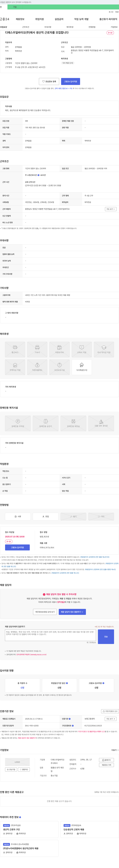Expand 채용 담당자 정보 열람하기
This screenshot has height=868, width=119.
[x=72, y=612]
